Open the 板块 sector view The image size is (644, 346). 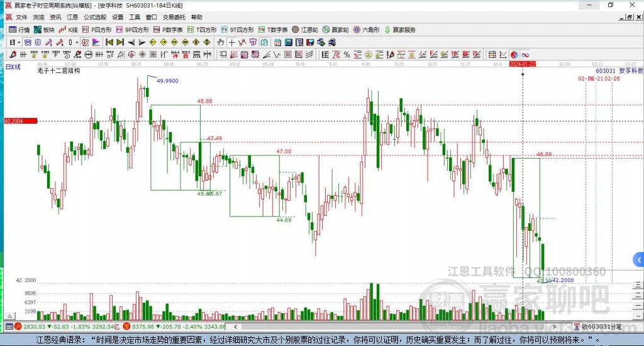pos(45,30)
